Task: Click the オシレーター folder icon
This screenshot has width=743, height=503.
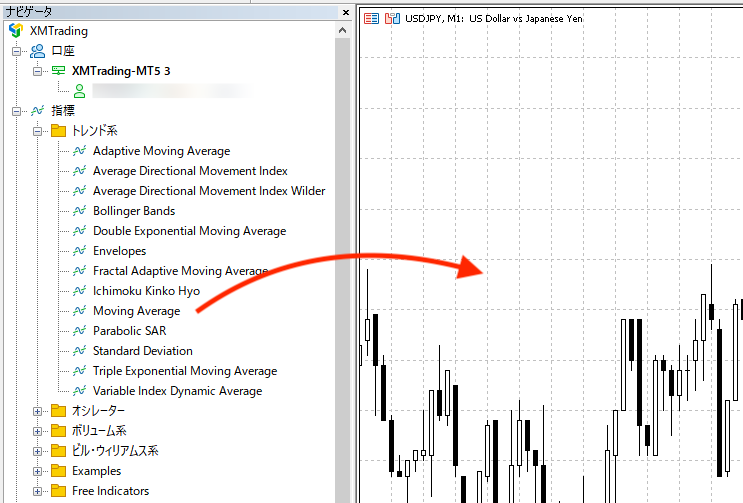Action: 58,411
